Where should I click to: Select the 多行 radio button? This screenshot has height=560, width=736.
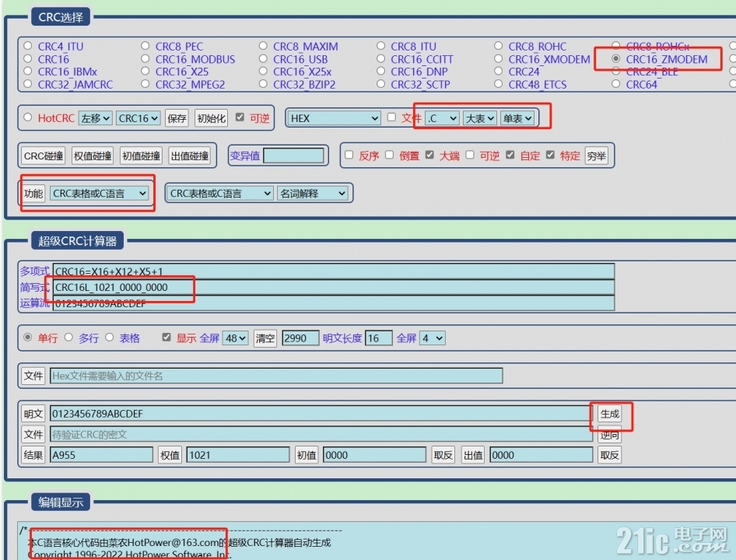(68, 337)
